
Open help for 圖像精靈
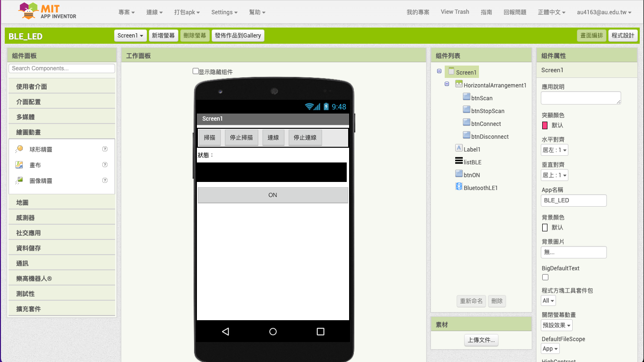tap(105, 181)
